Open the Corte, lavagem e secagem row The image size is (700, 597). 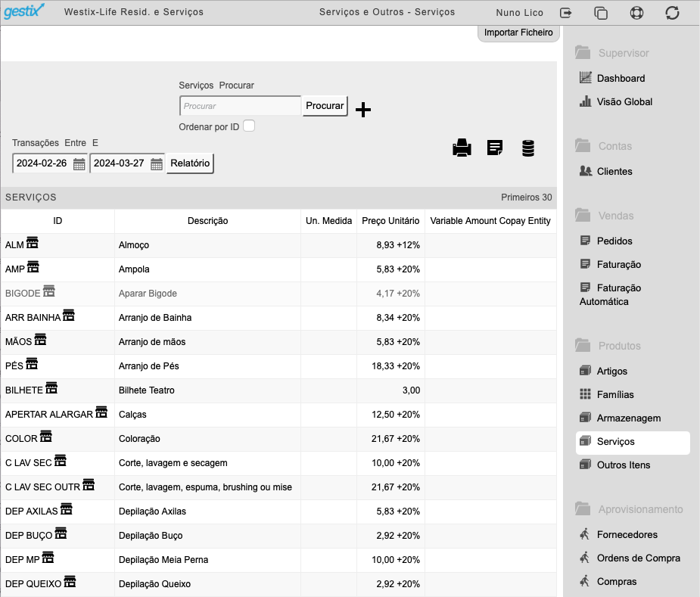(x=278, y=462)
